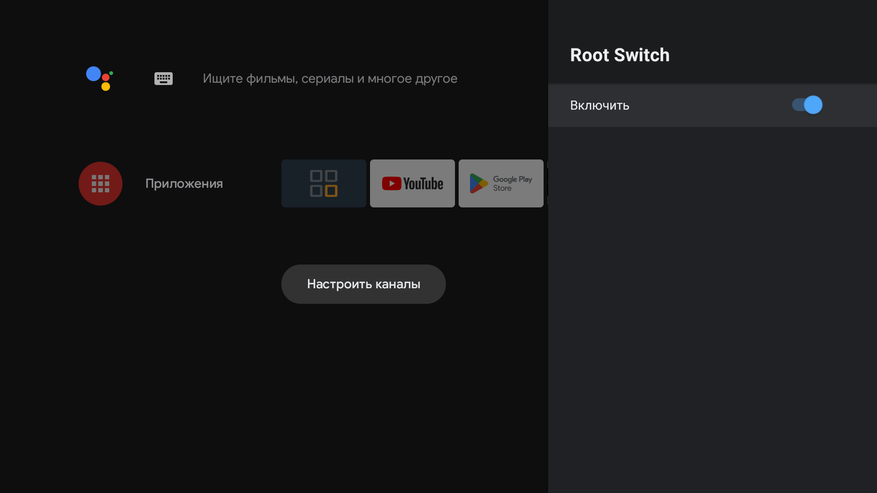The width and height of the screenshot is (877, 493).
Task: Click the partially hidden app tile
Action: pyautogui.click(x=546, y=184)
